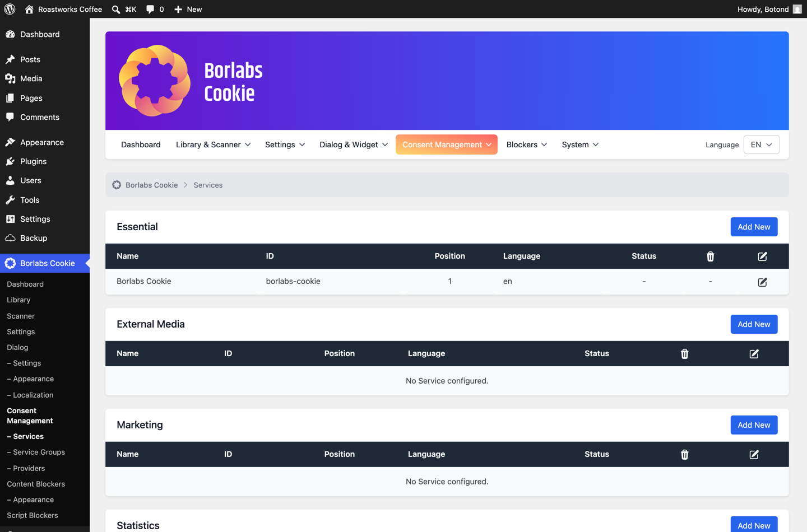Open the search ⌘K icon
Image resolution: width=807 pixels, height=532 pixels.
coord(116,9)
